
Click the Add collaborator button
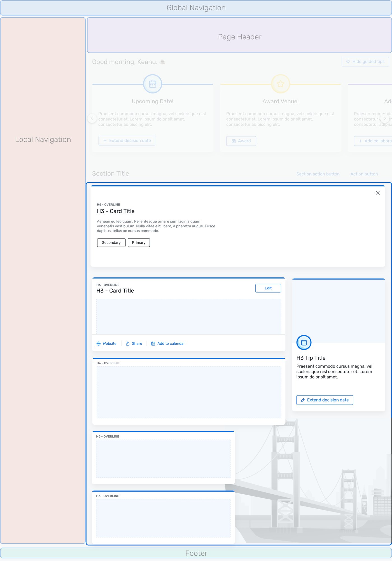point(373,141)
